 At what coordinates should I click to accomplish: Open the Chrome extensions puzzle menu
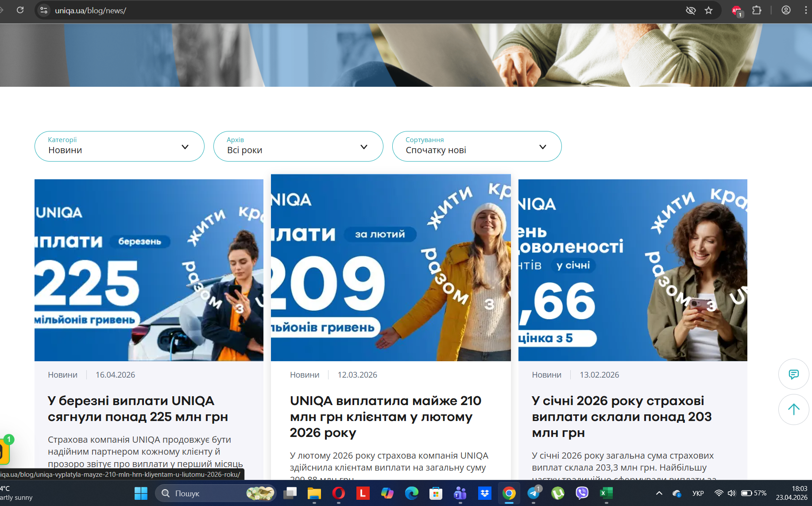[x=757, y=10]
